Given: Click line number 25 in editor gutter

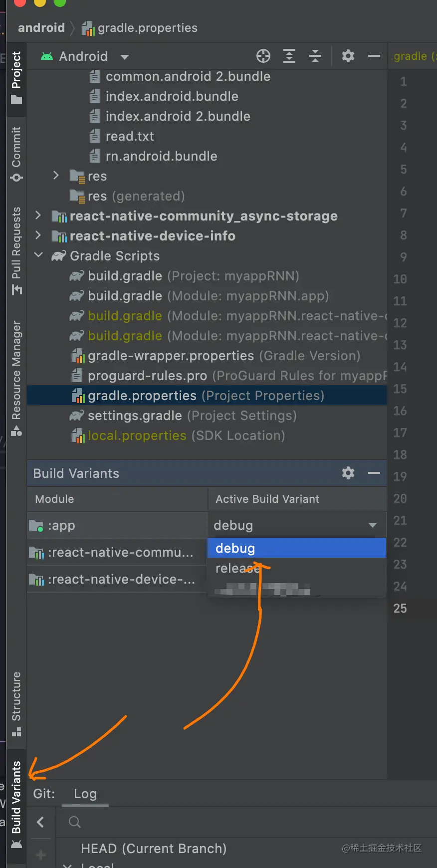Looking at the screenshot, I should click(x=400, y=608).
